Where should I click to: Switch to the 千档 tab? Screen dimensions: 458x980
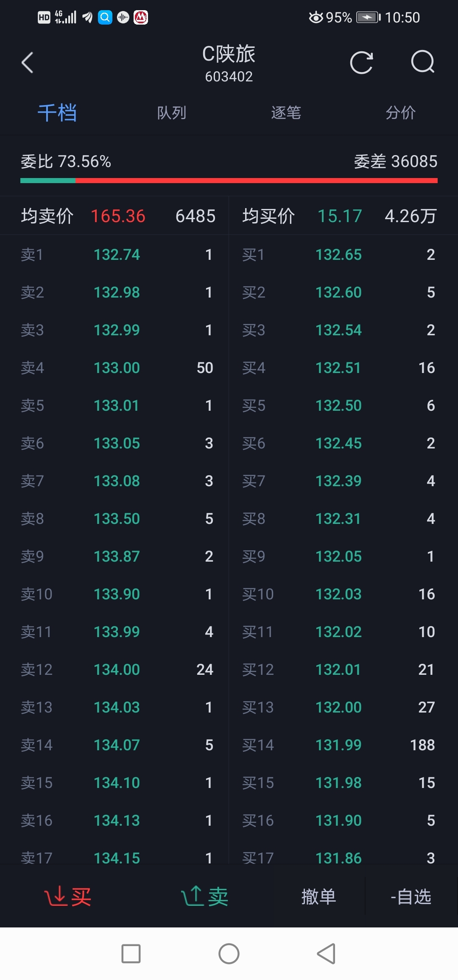tap(57, 113)
